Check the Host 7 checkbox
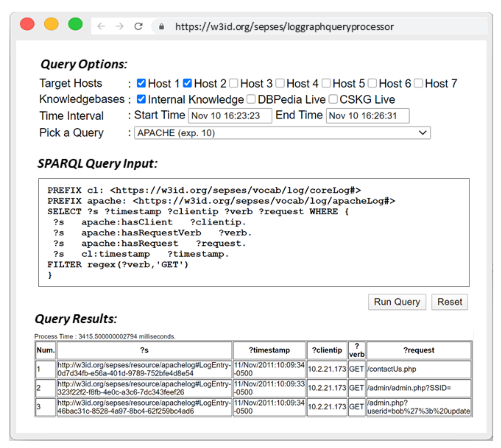 click(418, 83)
